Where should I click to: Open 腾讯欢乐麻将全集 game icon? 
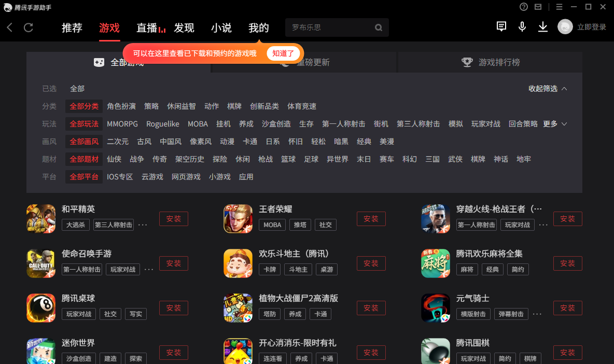(x=436, y=263)
